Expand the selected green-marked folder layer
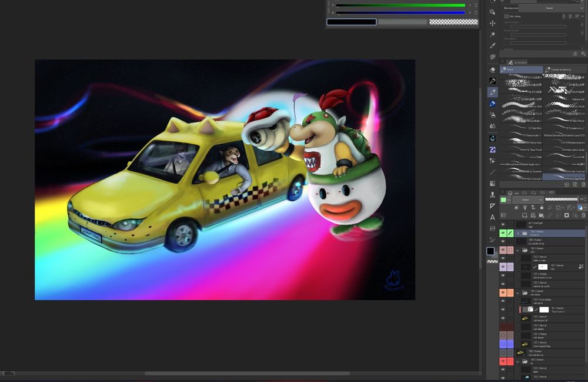The height and width of the screenshot is (382, 588). pyautogui.click(x=518, y=233)
